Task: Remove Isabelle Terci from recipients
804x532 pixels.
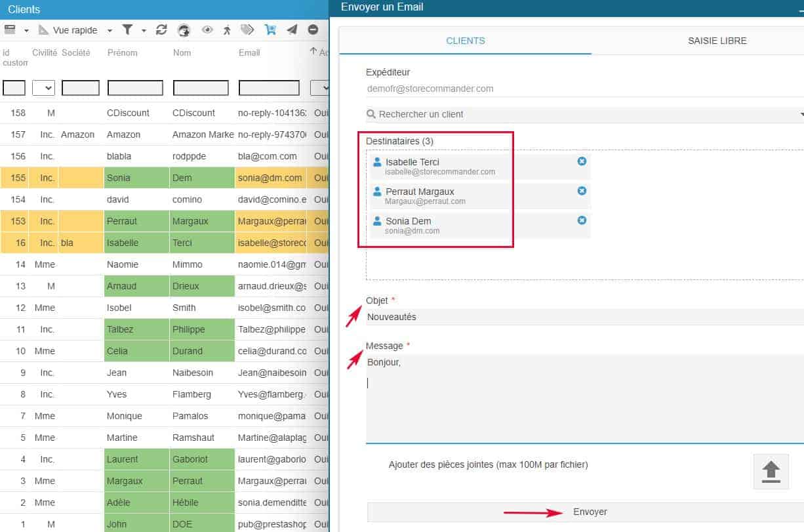Action: point(582,161)
